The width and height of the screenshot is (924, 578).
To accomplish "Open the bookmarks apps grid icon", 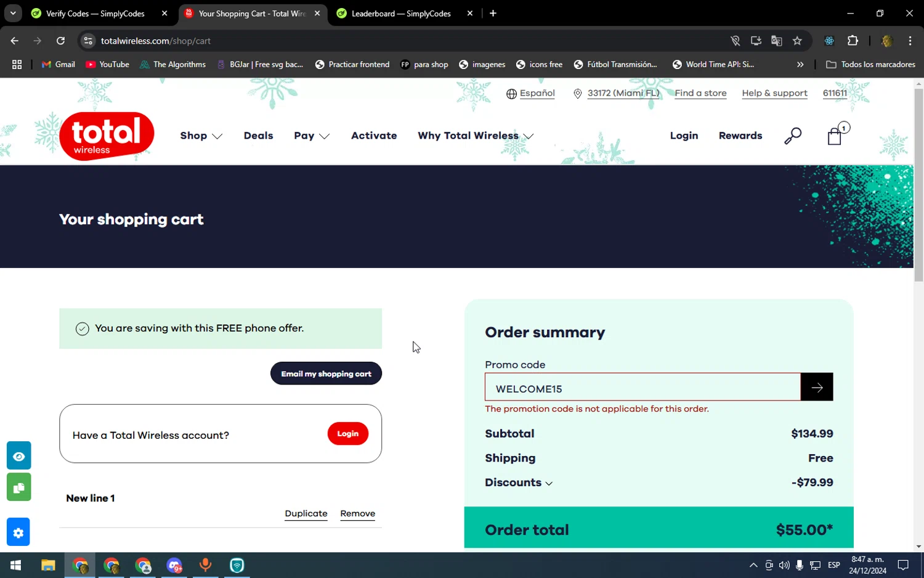I will [17, 64].
